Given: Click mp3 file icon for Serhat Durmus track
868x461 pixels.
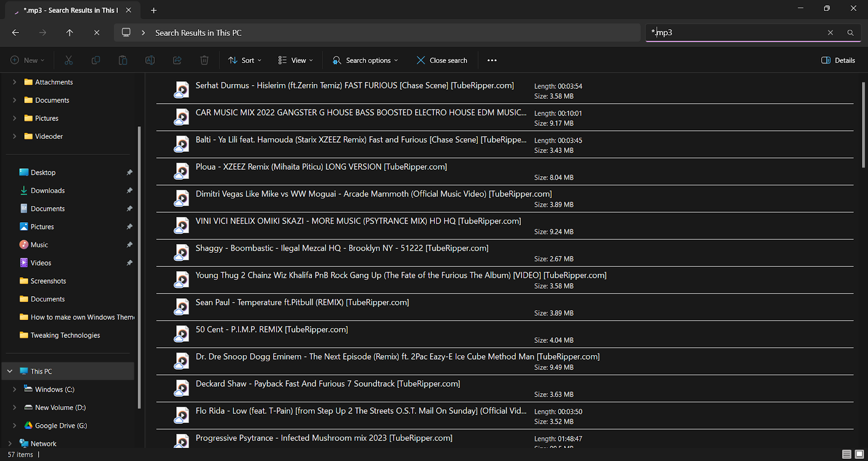Looking at the screenshot, I should point(181,89).
